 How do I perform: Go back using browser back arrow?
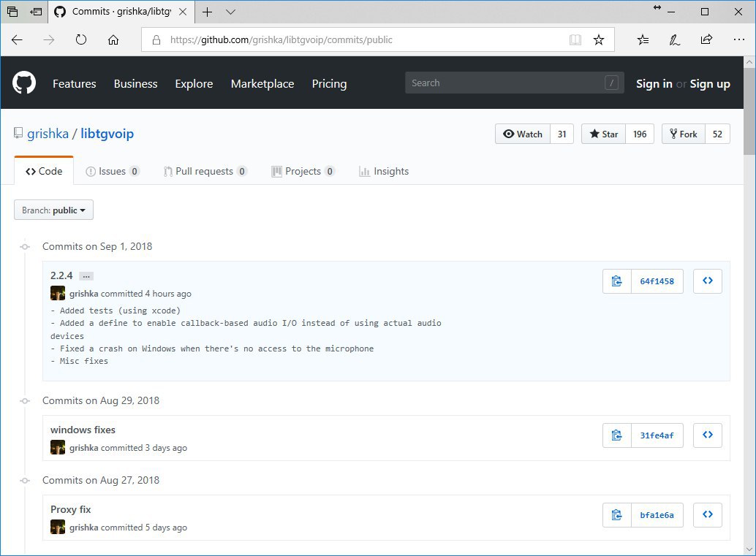pos(17,39)
